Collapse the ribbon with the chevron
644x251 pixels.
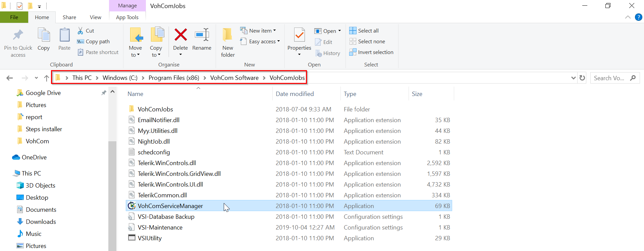click(x=628, y=17)
